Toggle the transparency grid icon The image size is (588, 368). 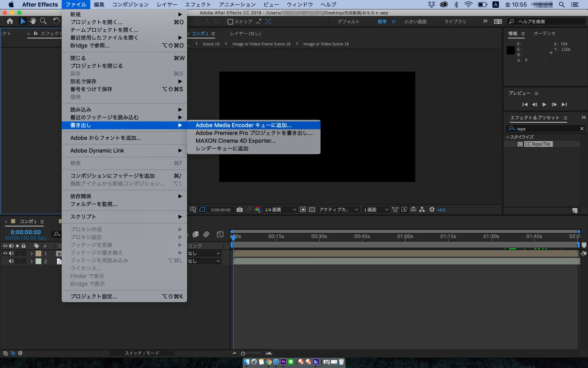click(x=312, y=210)
